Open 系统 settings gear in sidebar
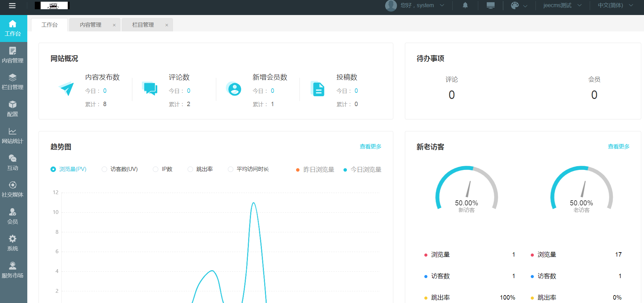Screen dimensions: 644x303 coord(13,243)
